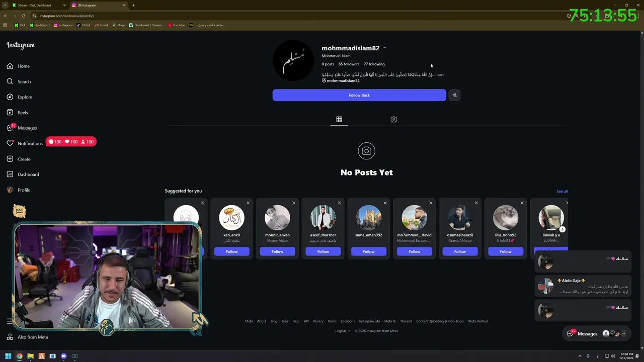Go back in browser

[x=6, y=16]
